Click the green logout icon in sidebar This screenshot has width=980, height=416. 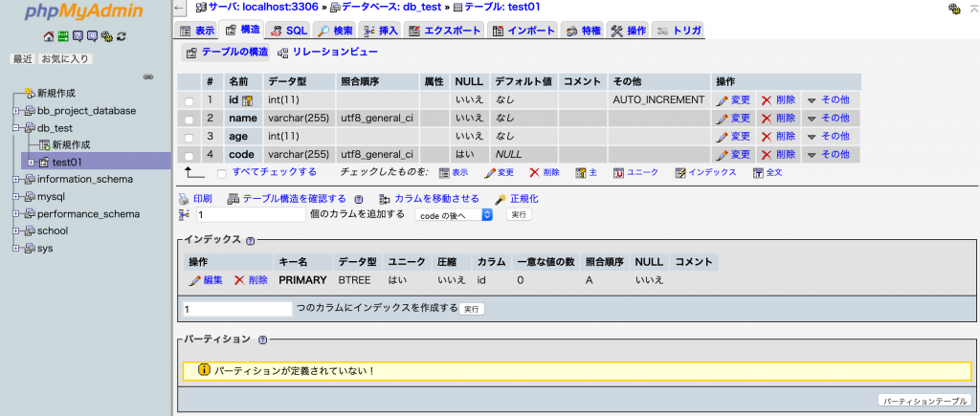point(63,37)
